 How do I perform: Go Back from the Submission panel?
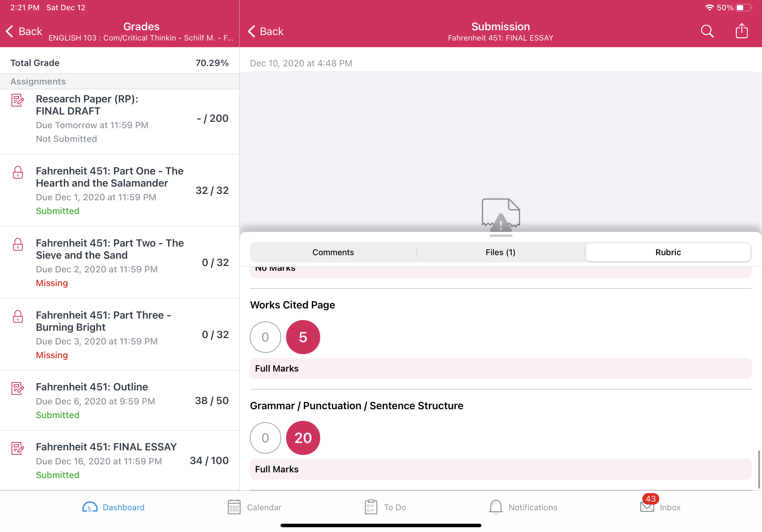click(265, 31)
